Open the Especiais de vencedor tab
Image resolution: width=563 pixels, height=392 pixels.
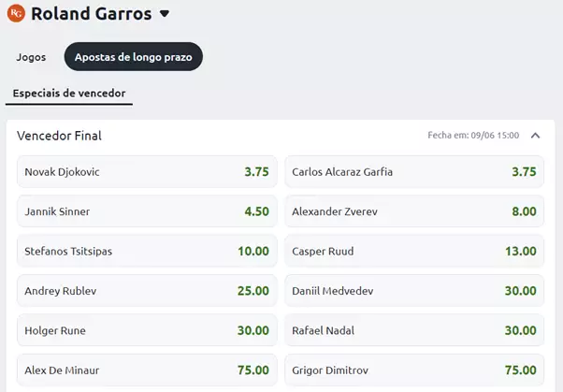[69, 94]
